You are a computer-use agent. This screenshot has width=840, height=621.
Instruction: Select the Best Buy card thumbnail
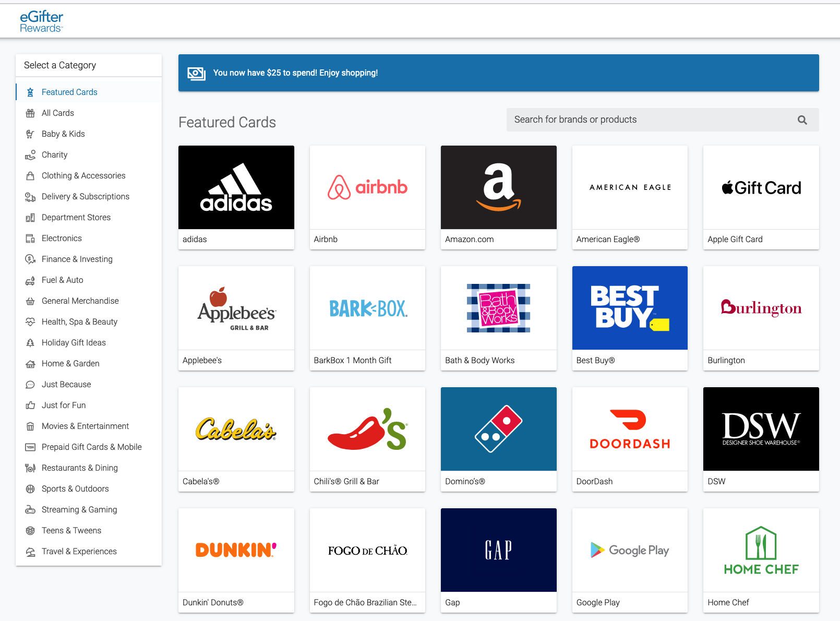630,308
